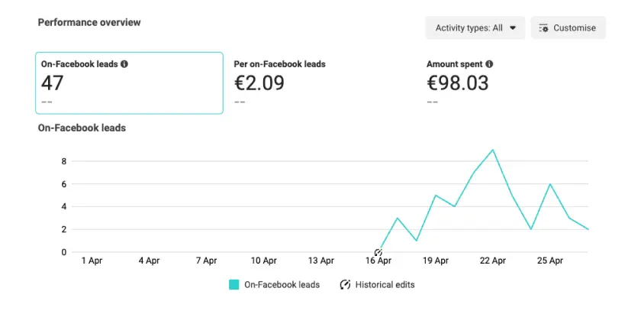Click the 19 Apr axis label
The width and height of the screenshot is (644, 327).
click(x=436, y=261)
